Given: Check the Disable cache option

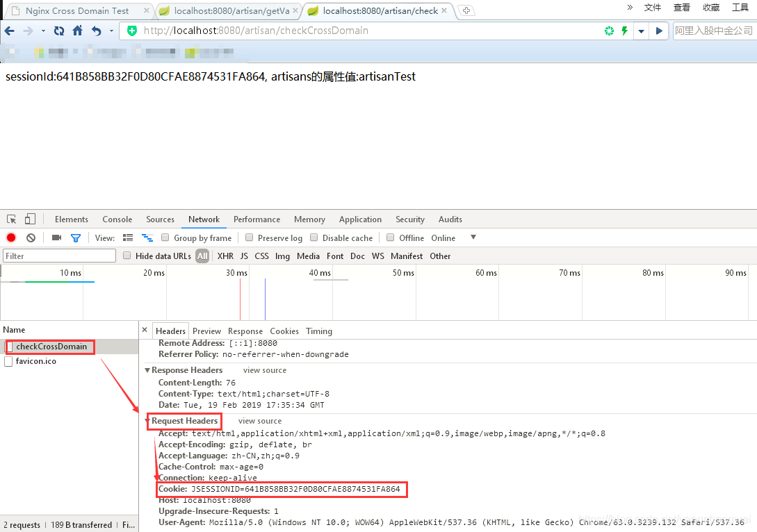Looking at the screenshot, I should (x=314, y=238).
